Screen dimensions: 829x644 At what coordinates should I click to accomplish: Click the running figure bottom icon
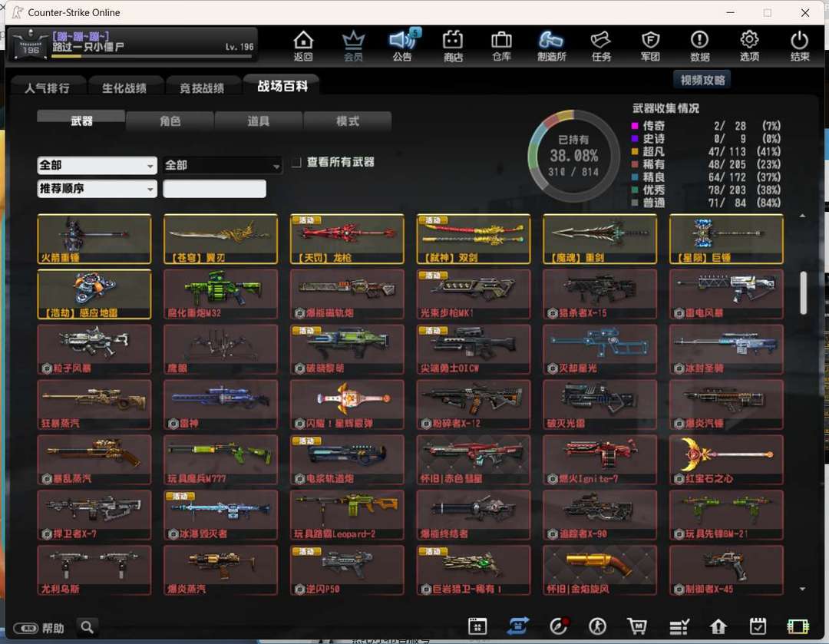tap(597, 626)
